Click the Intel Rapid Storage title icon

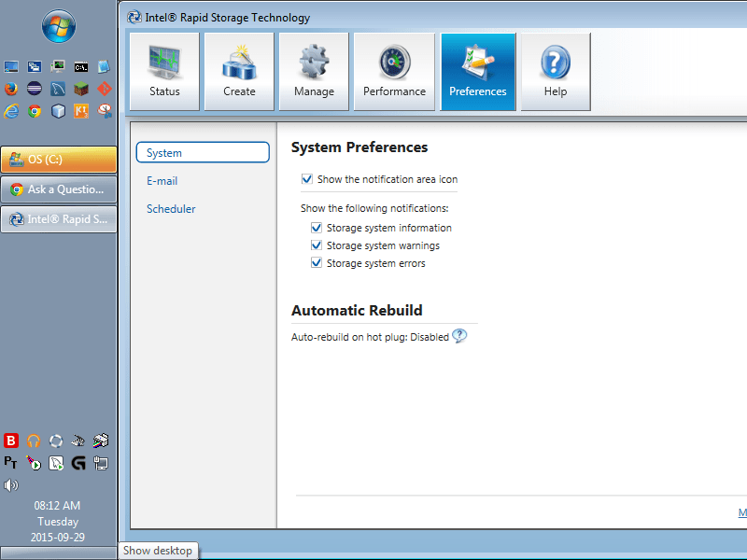[x=134, y=18]
